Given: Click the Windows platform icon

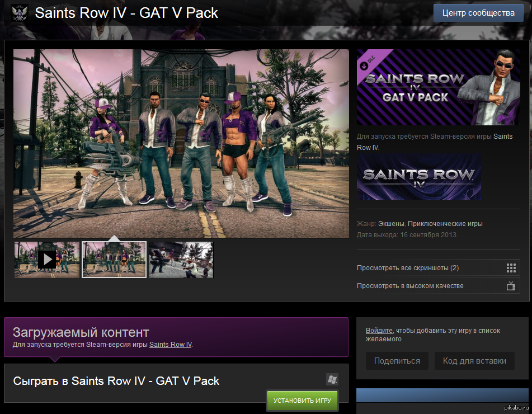Looking at the screenshot, I should click(x=332, y=380).
